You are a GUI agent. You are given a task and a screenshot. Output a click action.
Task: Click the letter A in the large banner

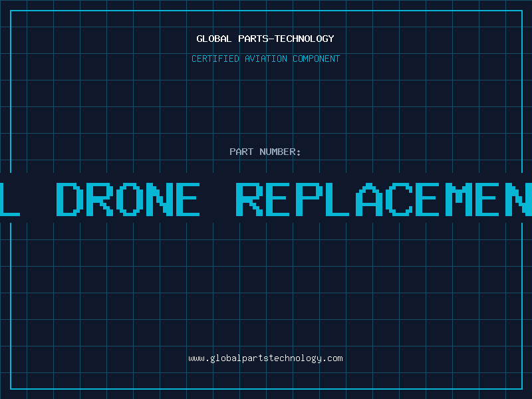[369, 199]
